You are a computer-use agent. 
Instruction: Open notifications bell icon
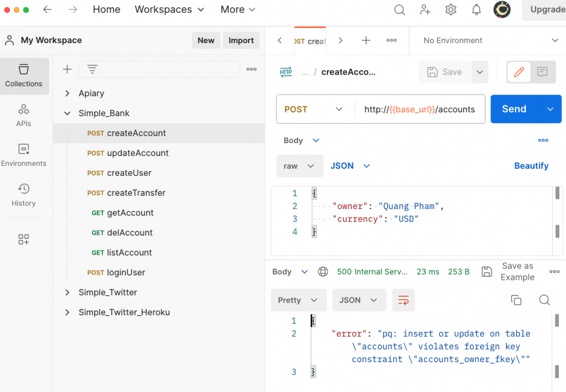[x=476, y=9]
